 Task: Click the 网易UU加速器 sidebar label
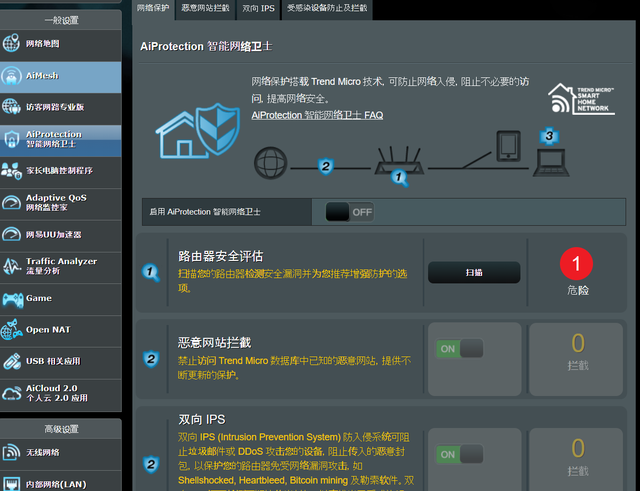pos(53,235)
